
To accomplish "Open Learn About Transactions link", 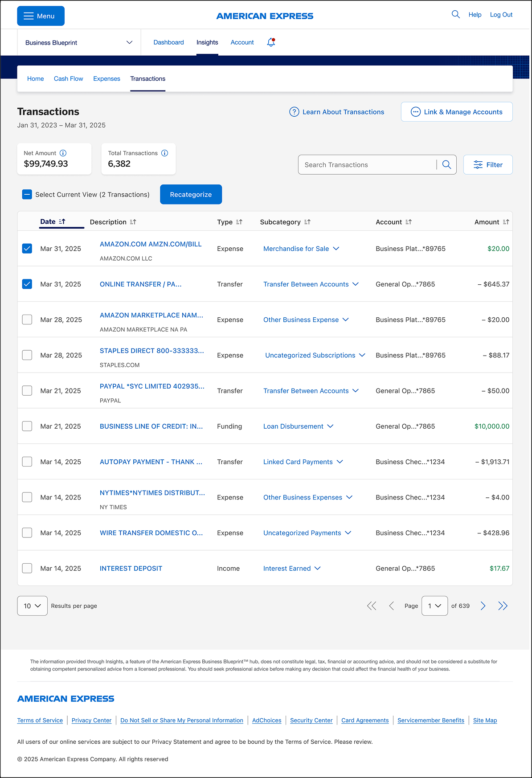I will pyautogui.click(x=337, y=112).
